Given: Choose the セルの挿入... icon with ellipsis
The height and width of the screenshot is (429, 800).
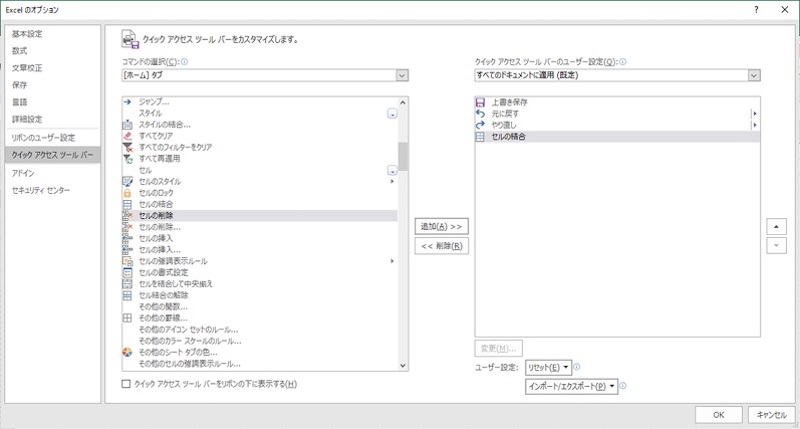Looking at the screenshot, I should click(x=128, y=249).
